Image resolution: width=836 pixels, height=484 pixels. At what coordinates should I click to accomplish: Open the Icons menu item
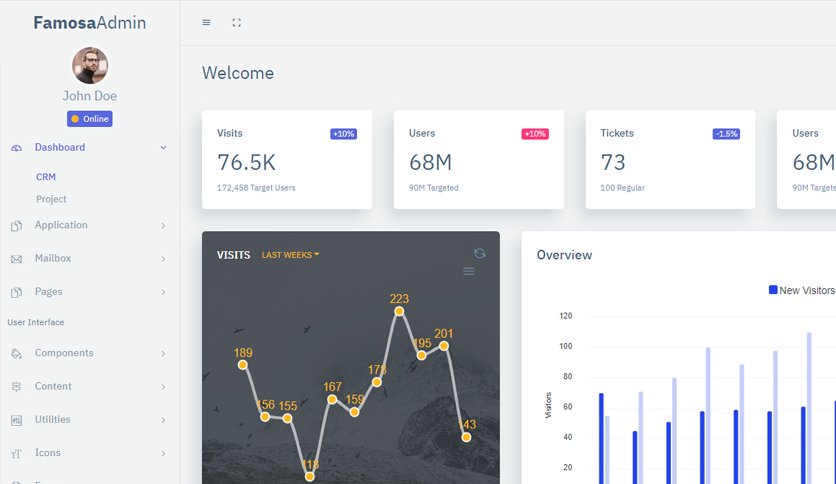click(47, 453)
